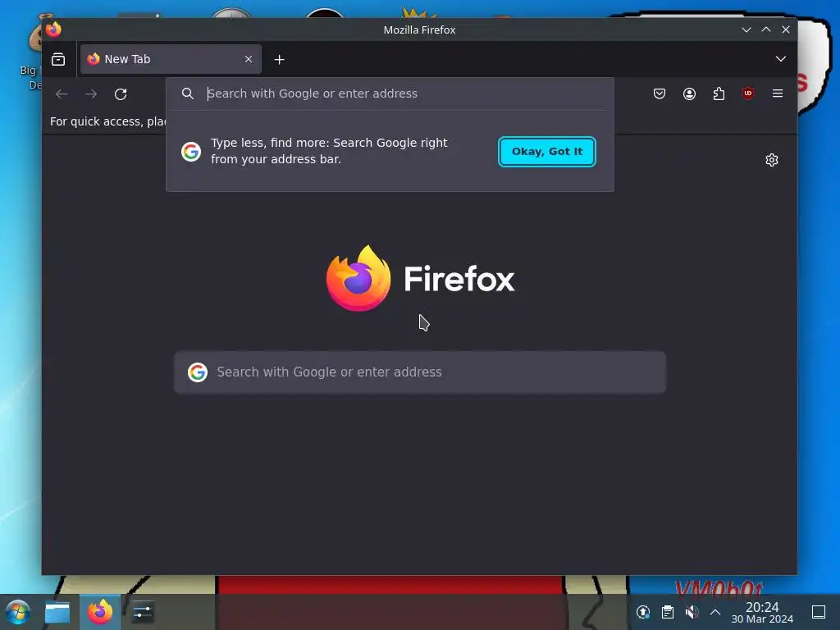Screen dimensions: 840x630
Task: Open Firefox View recent browsing icon
Action: pyautogui.click(x=58, y=59)
